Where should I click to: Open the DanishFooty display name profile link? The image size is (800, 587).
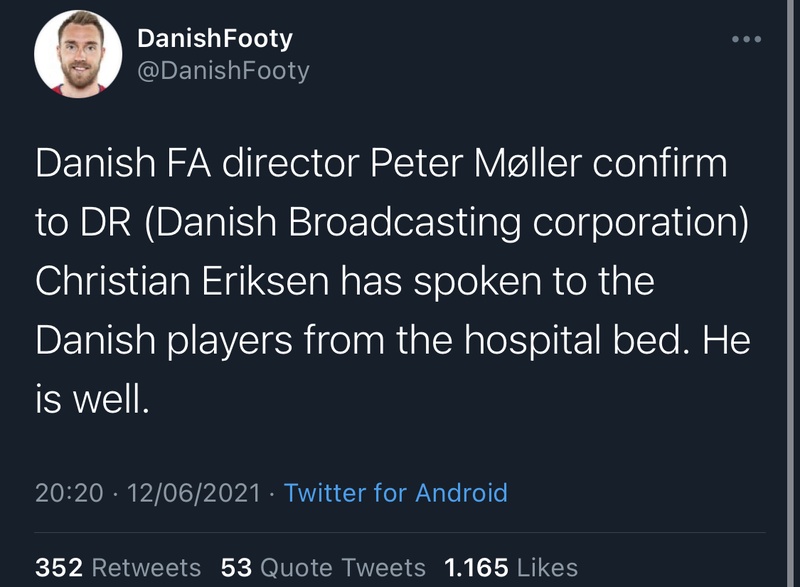[x=215, y=39]
